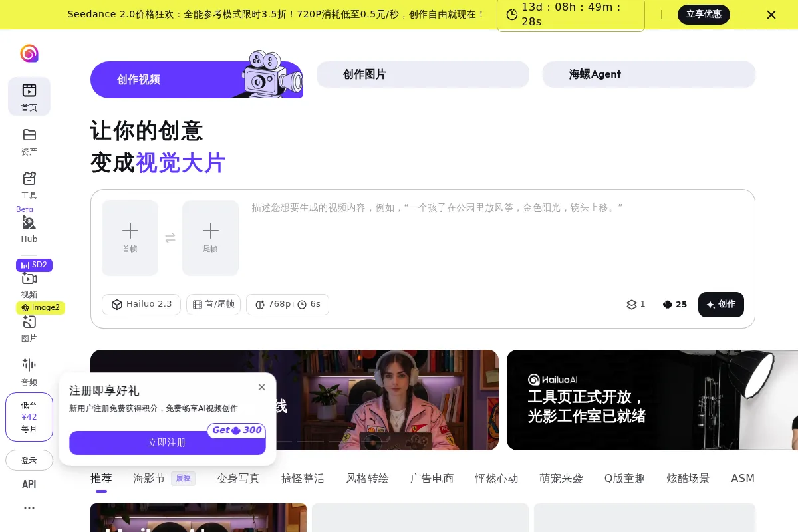The width and height of the screenshot is (798, 532).
Task: Select the 搞怪整活 category tab
Action: pyautogui.click(x=303, y=479)
